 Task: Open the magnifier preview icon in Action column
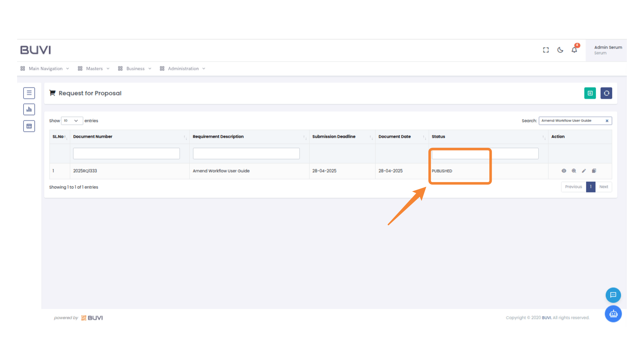pyautogui.click(x=574, y=171)
